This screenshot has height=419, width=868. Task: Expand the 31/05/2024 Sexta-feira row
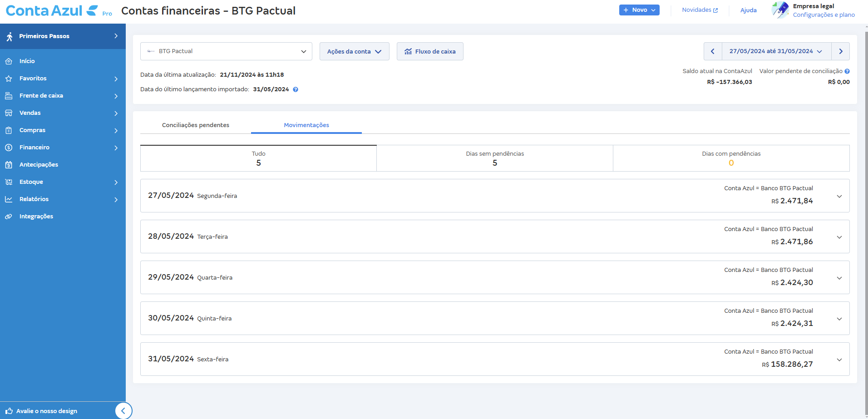tap(839, 360)
